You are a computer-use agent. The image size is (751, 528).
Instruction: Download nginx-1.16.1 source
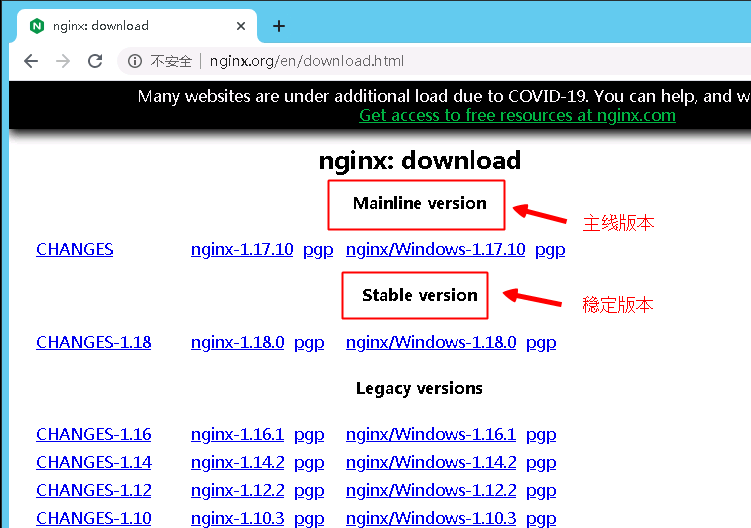coord(238,434)
